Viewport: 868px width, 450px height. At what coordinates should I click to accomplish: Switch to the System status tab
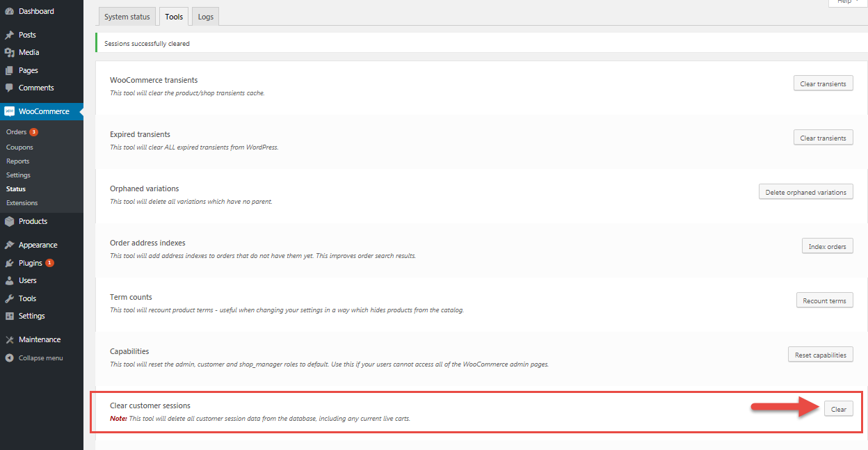pos(127,17)
